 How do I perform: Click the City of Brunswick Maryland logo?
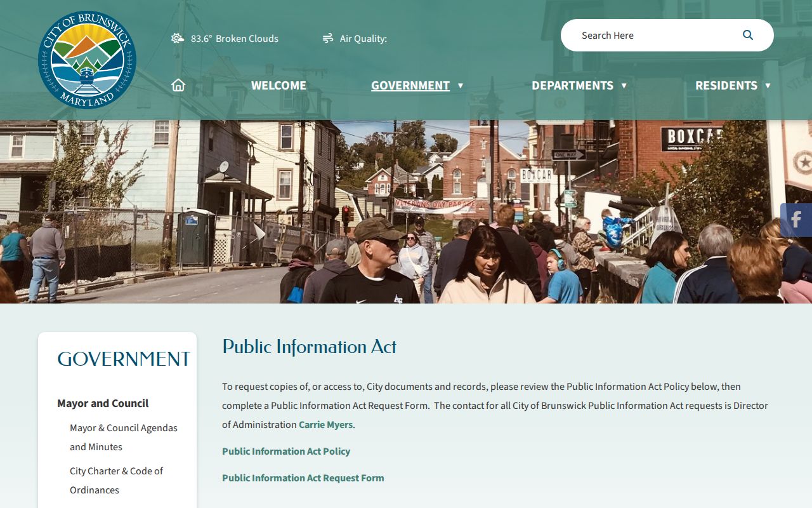click(87, 60)
